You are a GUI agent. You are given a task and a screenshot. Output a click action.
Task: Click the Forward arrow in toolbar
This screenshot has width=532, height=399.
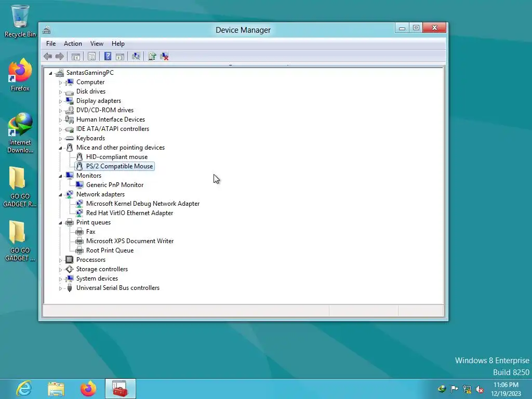point(60,56)
